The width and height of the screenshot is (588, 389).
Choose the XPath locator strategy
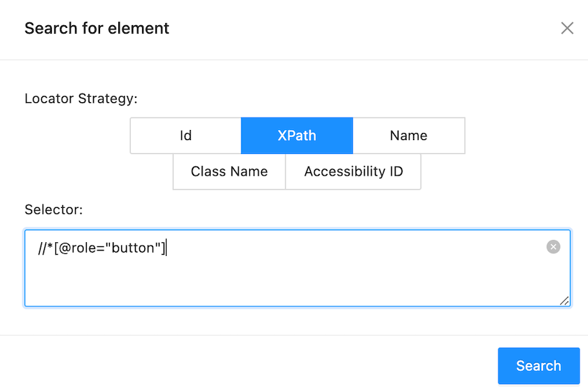[297, 136]
